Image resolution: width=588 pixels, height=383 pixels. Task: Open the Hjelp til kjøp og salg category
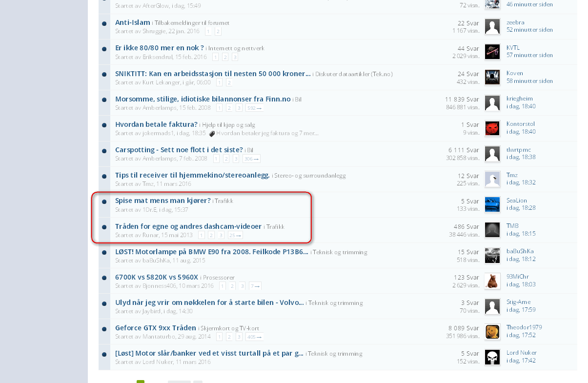pyautogui.click(x=228, y=124)
